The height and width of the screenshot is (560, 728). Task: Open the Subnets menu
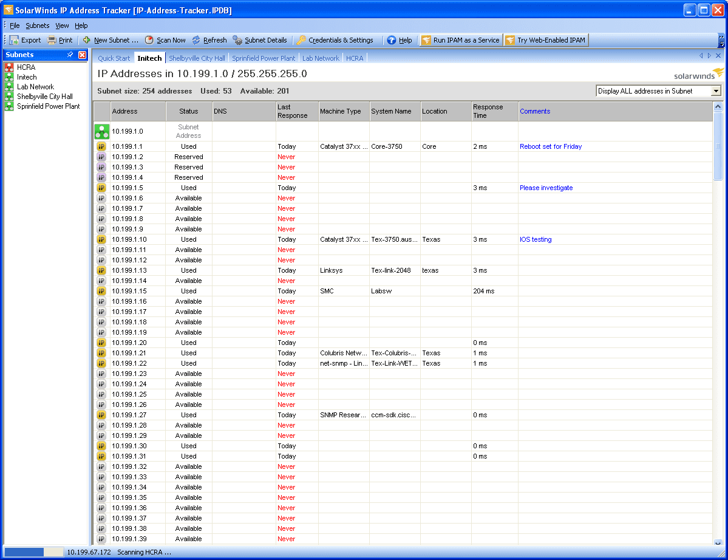(37, 26)
